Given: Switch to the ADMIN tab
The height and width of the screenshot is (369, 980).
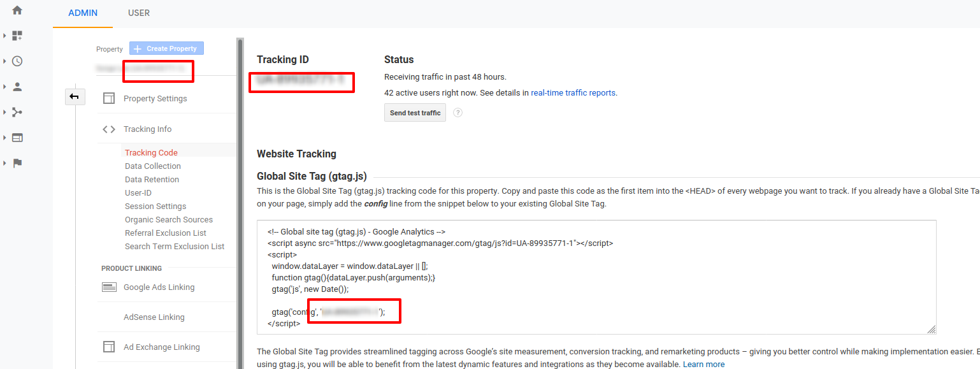Looking at the screenshot, I should (83, 13).
